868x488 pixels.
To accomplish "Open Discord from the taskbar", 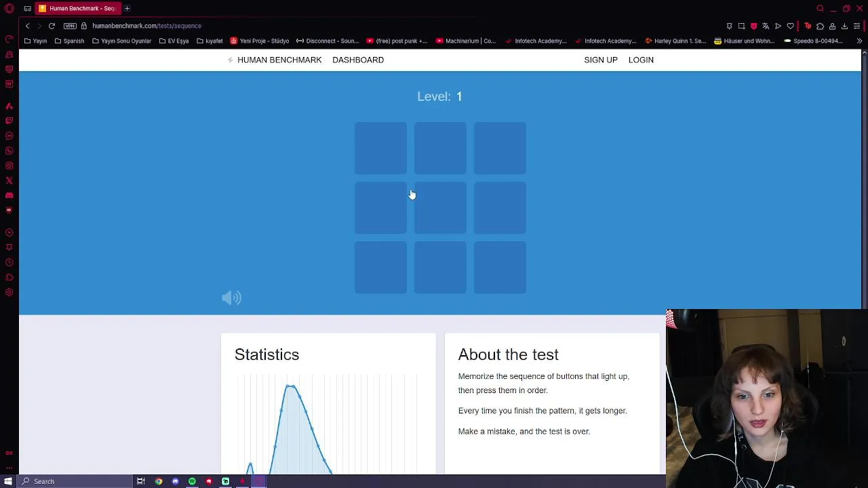I will (x=176, y=481).
